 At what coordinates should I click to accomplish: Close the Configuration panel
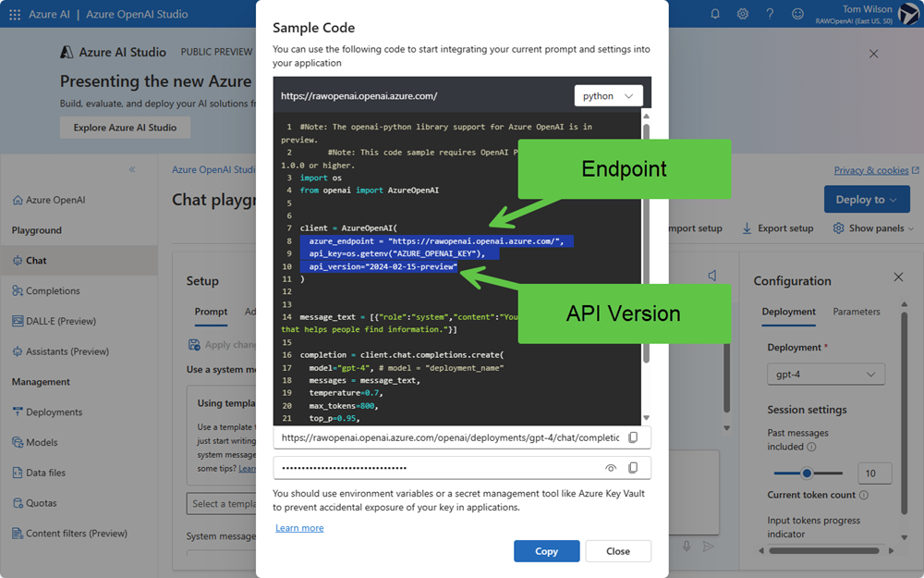point(898,277)
